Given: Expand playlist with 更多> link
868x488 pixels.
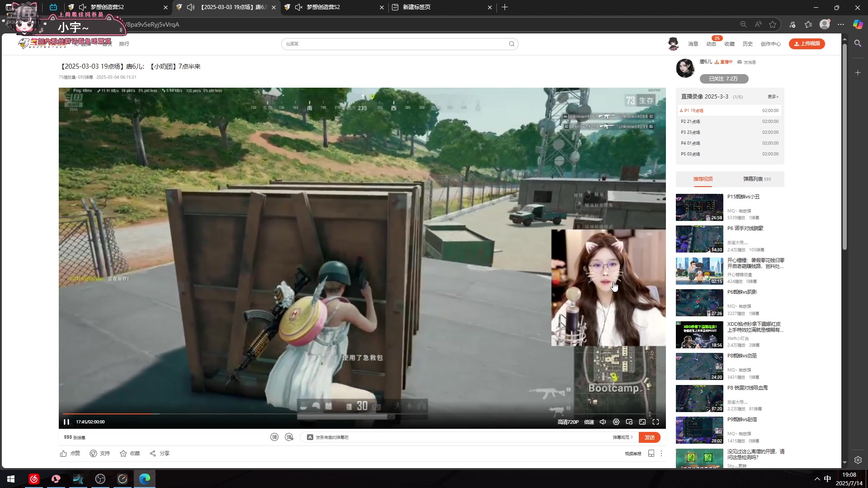Looking at the screenshot, I should click(773, 97).
